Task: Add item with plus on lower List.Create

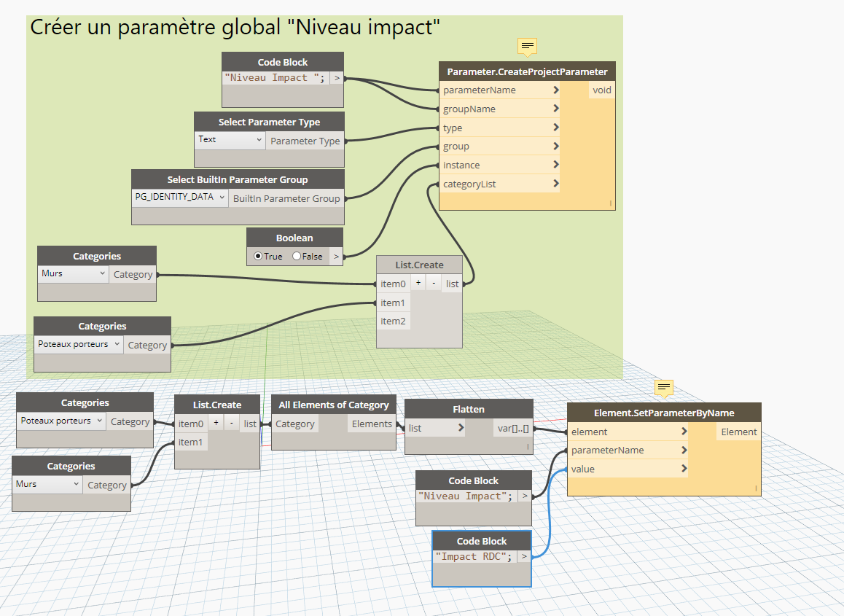Action: click(216, 424)
